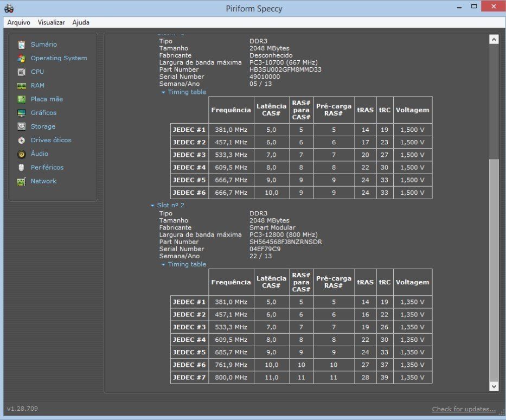Click PC3-10700 (667 MHz) value
This screenshot has width=506, height=420.
[x=283, y=62]
